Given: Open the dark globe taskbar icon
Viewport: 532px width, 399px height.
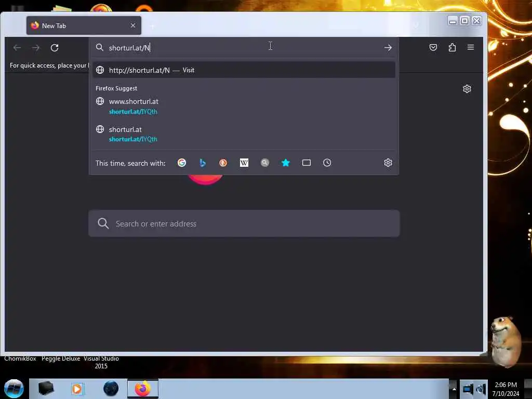Looking at the screenshot, I should [111, 389].
